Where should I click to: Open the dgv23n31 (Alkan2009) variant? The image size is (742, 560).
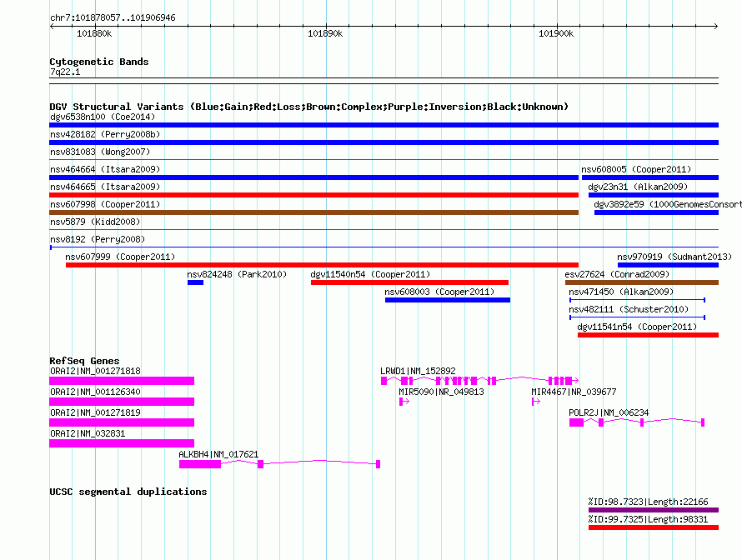(653, 195)
